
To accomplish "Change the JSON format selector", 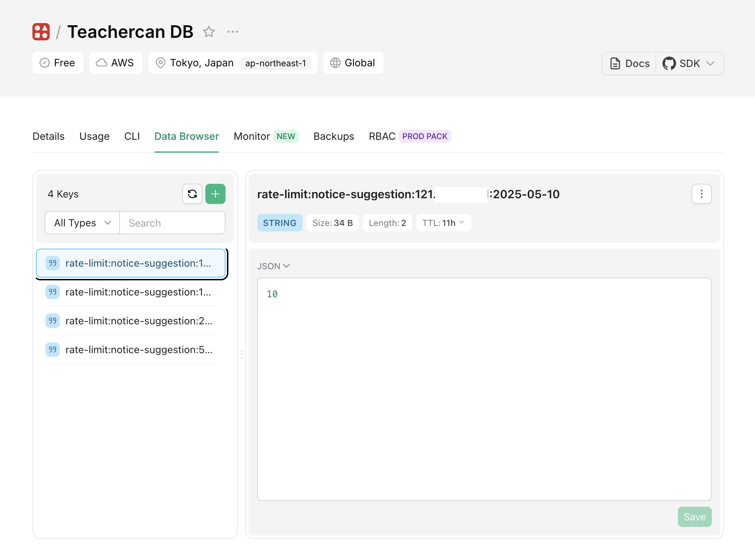I will (x=273, y=266).
